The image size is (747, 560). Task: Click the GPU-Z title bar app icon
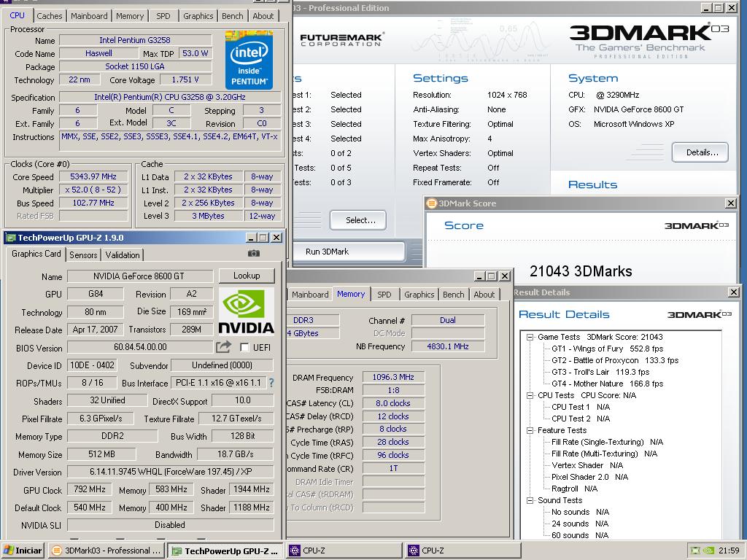tap(11, 237)
